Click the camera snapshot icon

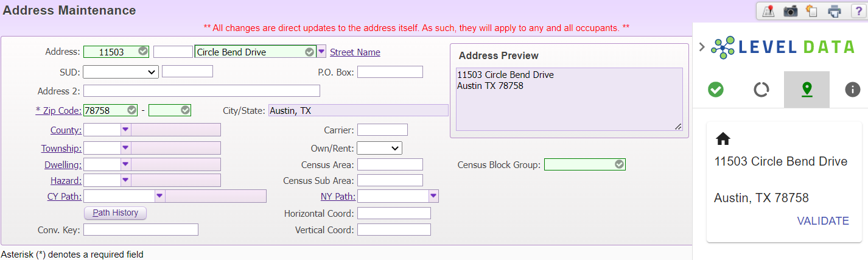click(x=790, y=11)
